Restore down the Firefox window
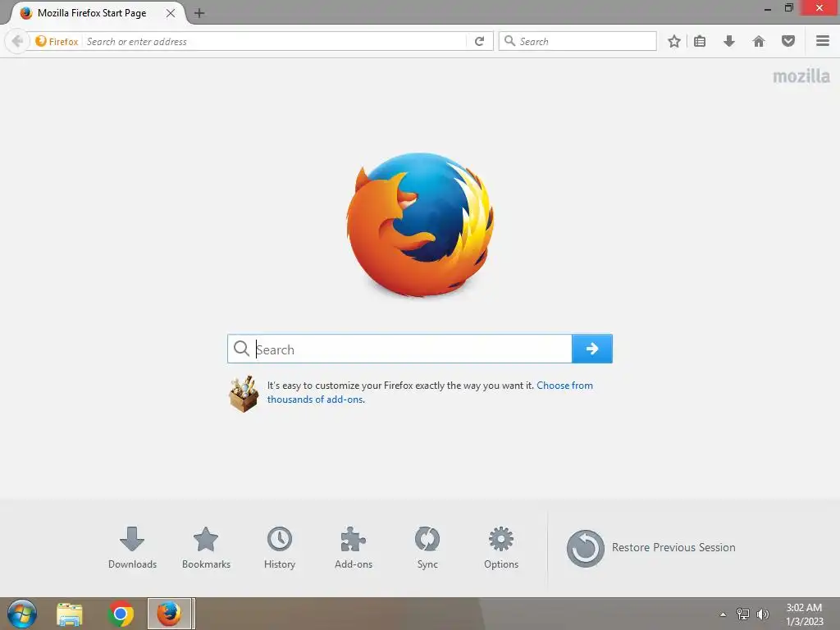This screenshot has width=840, height=630. 788,7
